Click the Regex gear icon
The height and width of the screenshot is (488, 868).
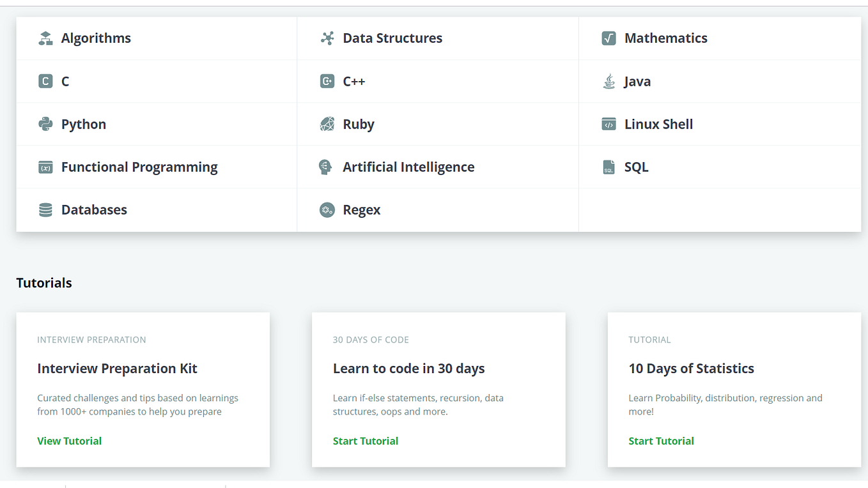click(327, 210)
